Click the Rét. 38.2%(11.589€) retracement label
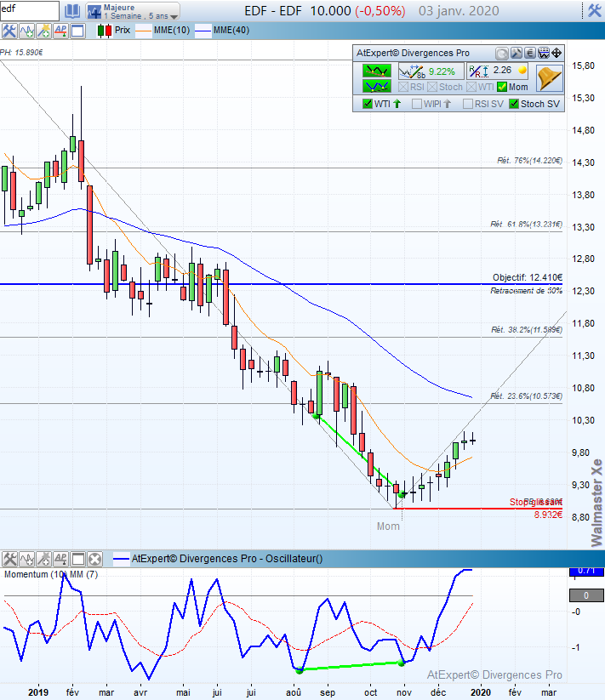Image resolution: width=605 pixels, height=700 pixels. (527, 330)
